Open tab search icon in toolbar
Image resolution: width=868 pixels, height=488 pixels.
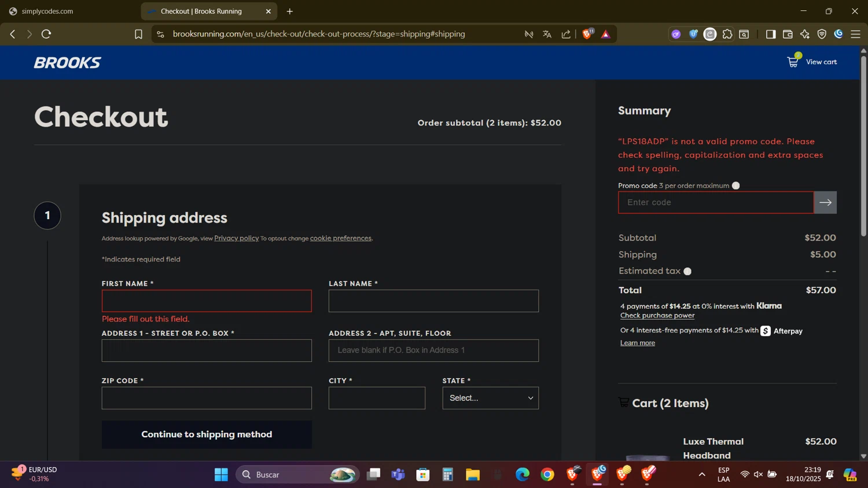(x=744, y=34)
